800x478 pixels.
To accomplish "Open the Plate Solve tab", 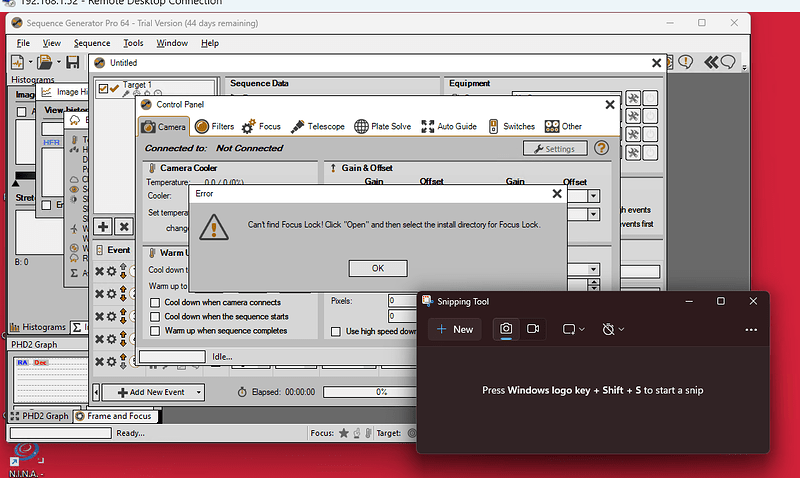I will (383, 126).
